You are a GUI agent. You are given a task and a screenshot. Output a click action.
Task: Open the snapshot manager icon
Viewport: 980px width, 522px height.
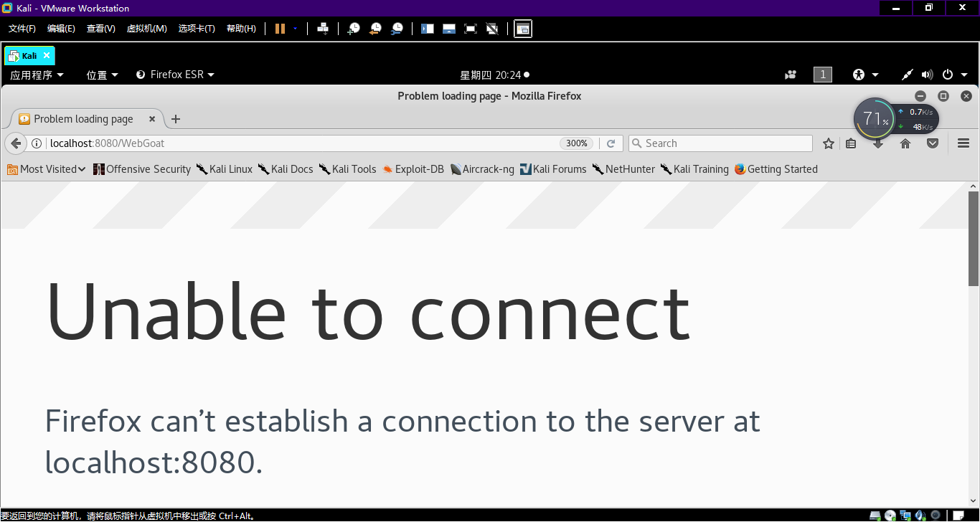point(397,29)
